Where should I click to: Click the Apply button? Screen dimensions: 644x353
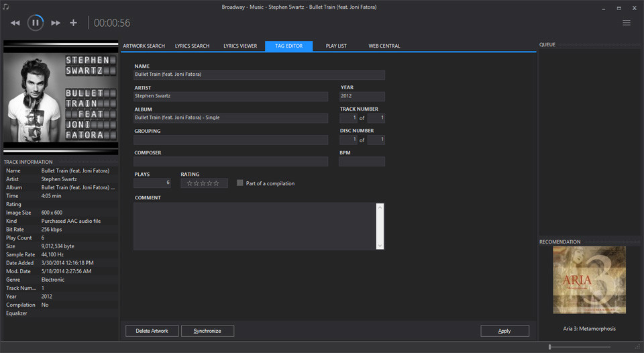coord(504,331)
